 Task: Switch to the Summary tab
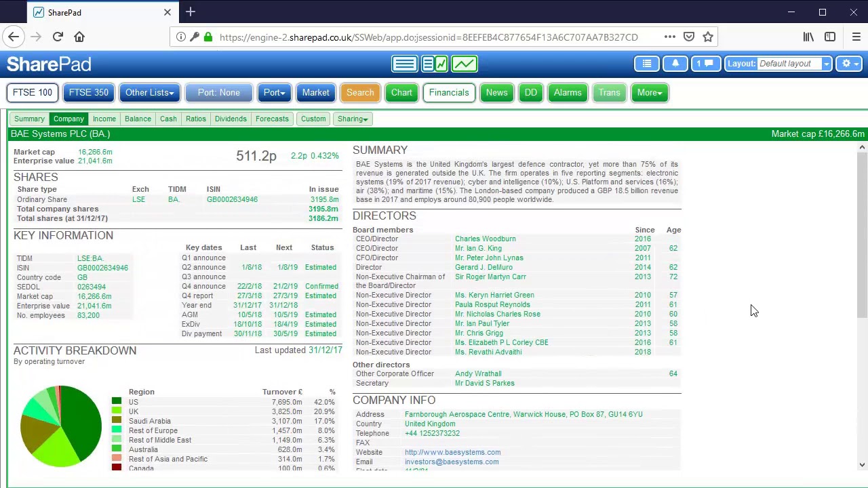[29, 119]
